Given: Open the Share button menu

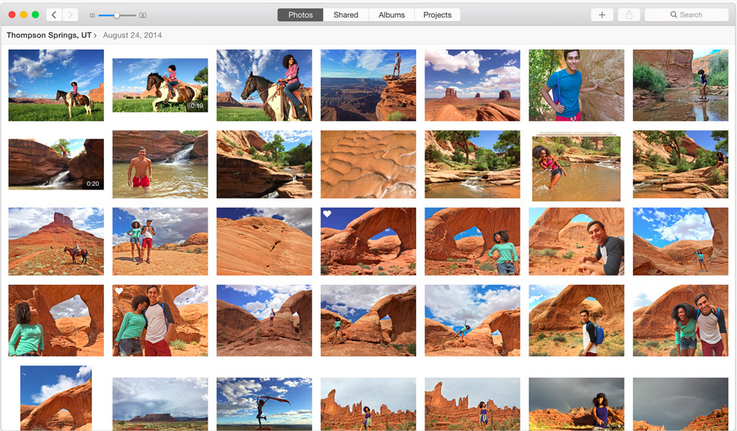Looking at the screenshot, I should [x=629, y=15].
